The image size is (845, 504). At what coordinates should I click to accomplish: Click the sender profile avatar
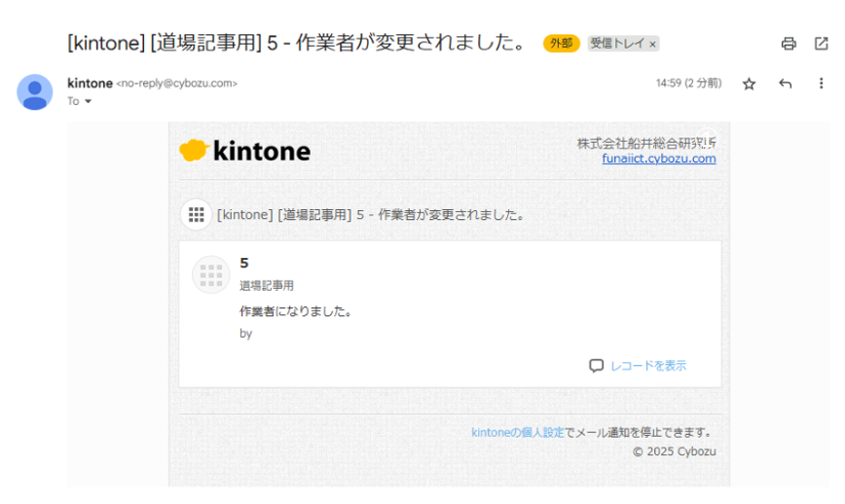35,92
